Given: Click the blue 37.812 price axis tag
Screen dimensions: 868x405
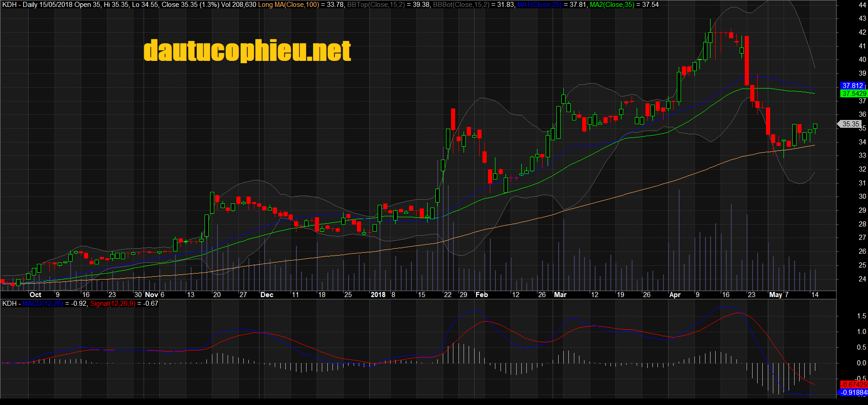Looking at the screenshot, I should point(852,86).
